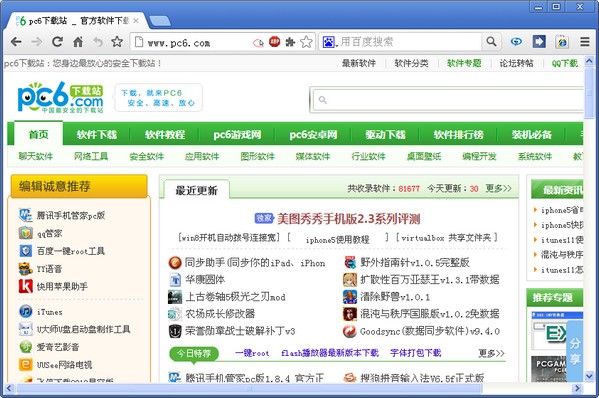Open the 桌面壁纸 category link
This screenshot has height=398, width=599.
[424, 156]
